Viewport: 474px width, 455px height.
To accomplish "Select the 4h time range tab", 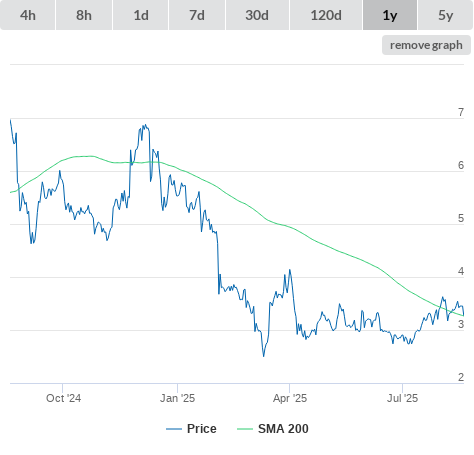I will (28, 15).
